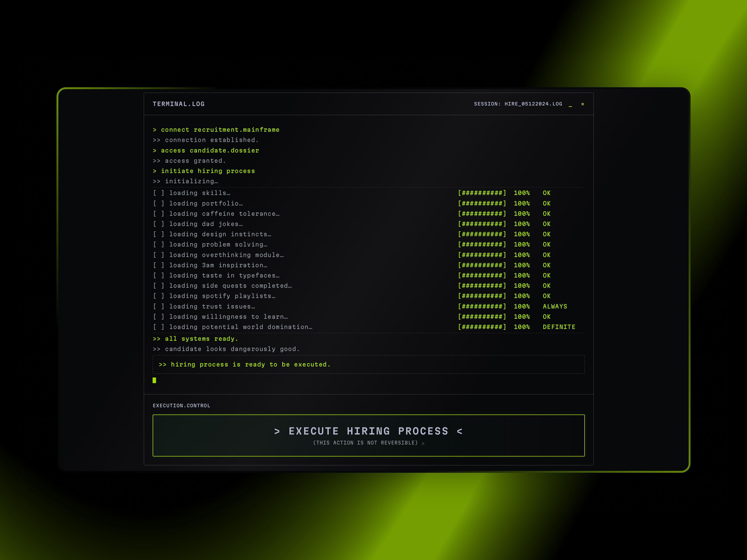The height and width of the screenshot is (560, 747).
Task: Click 'hiring process is ready to be executed.'
Action: click(244, 364)
